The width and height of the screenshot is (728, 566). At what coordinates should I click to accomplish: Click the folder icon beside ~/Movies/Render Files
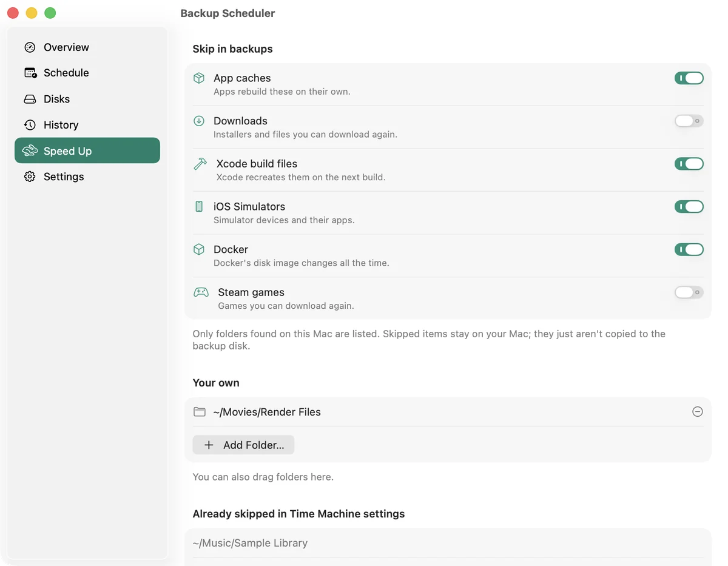point(200,412)
